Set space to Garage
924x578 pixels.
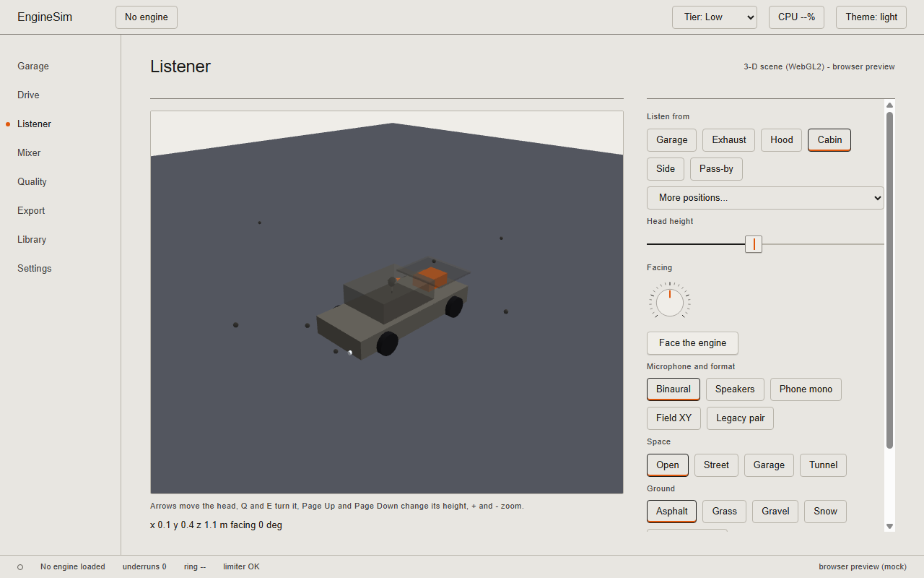[x=769, y=465]
